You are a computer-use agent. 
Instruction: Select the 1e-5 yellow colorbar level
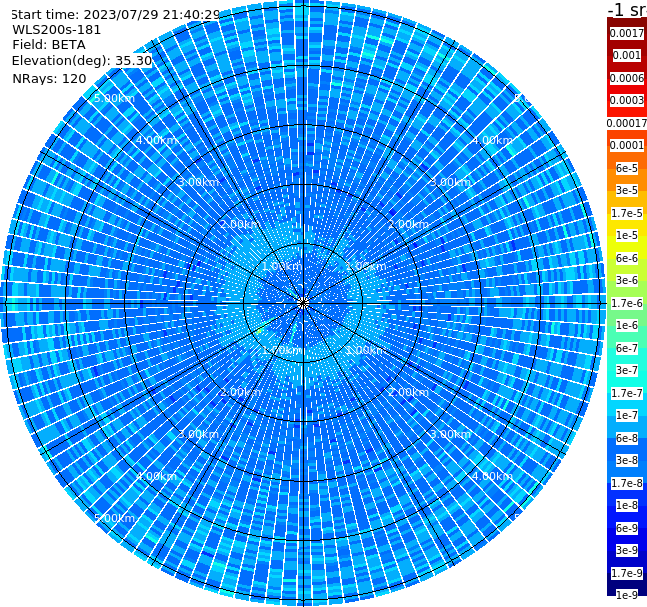click(627, 235)
